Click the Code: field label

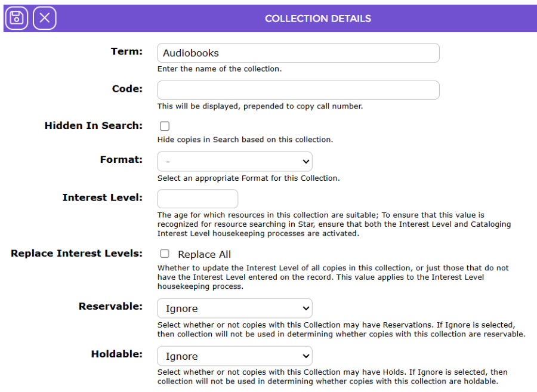pyautogui.click(x=127, y=89)
